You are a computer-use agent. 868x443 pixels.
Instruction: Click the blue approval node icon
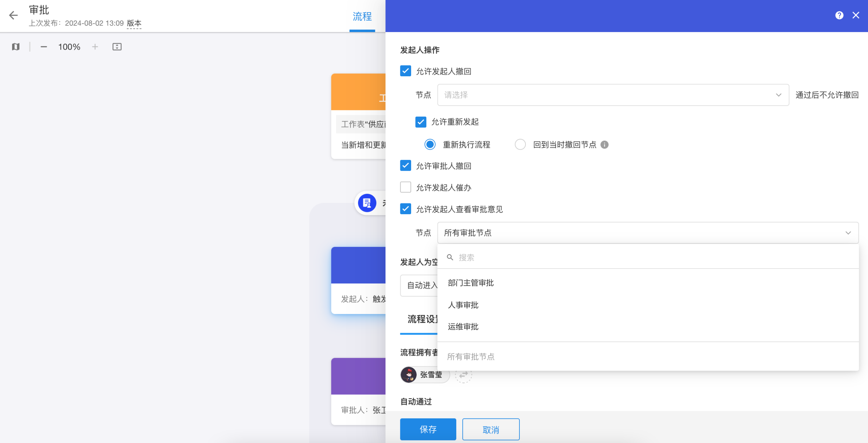pos(367,203)
